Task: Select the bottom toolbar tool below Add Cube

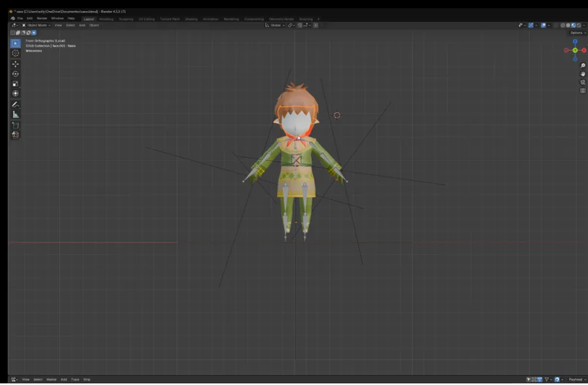Action: pyautogui.click(x=16, y=135)
